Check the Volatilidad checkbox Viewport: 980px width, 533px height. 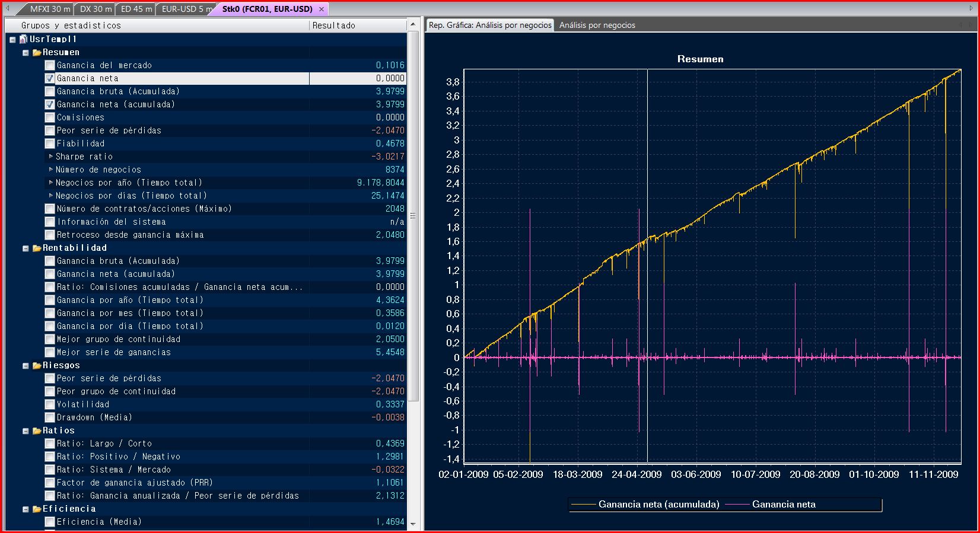tap(50, 404)
